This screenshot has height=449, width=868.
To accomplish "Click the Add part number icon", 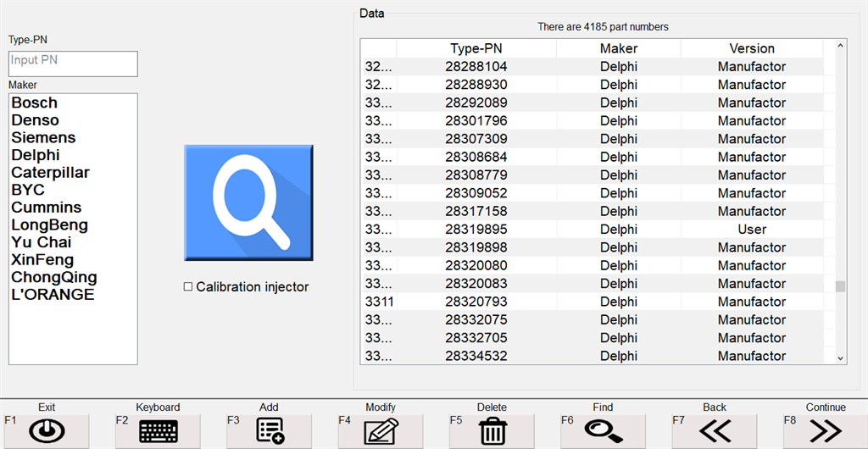I will click(270, 430).
